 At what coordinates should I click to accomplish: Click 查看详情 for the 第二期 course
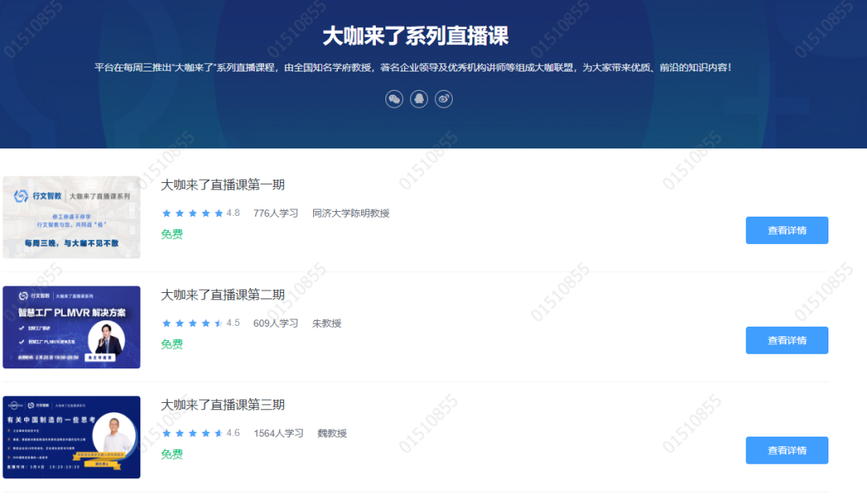pyautogui.click(x=787, y=340)
